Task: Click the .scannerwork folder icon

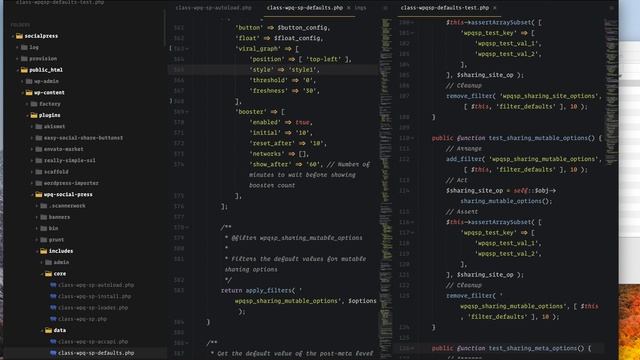Action: coord(44,206)
